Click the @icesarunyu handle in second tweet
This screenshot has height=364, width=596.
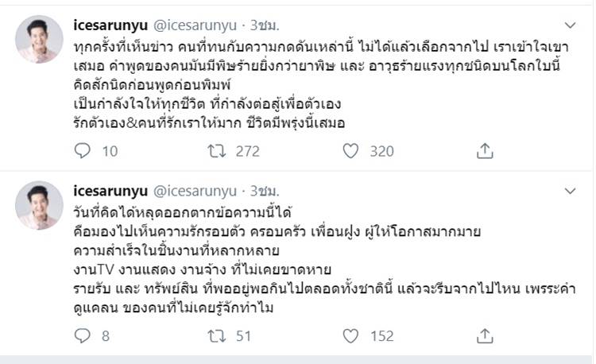coord(195,192)
